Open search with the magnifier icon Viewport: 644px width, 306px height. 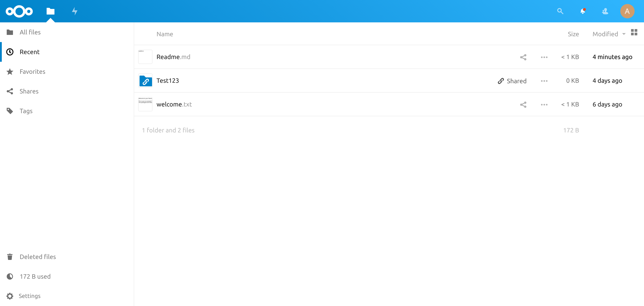560,11
